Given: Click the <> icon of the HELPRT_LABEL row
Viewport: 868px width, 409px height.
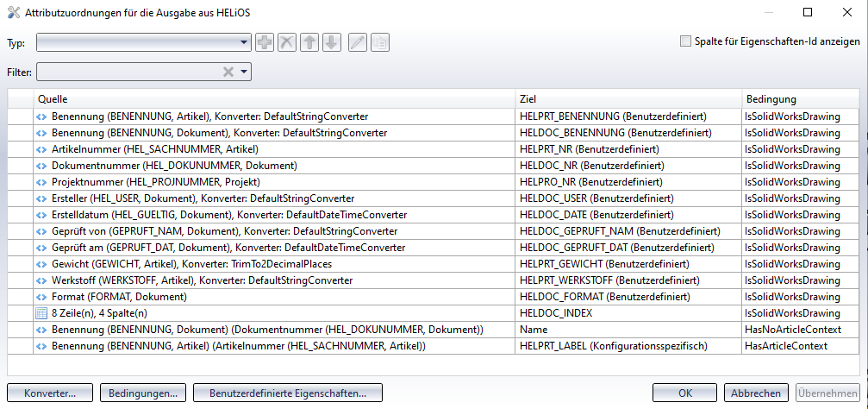Looking at the screenshot, I should click(x=41, y=346).
